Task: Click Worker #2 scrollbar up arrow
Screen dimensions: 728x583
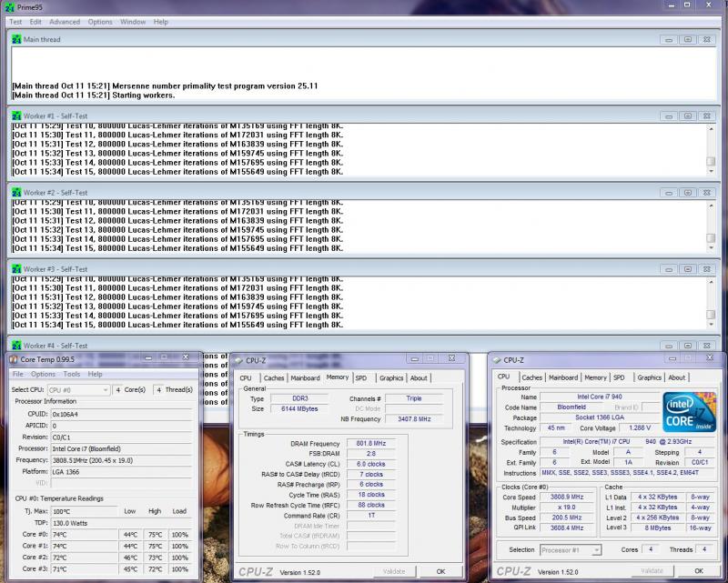Action: [x=711, y=206]
